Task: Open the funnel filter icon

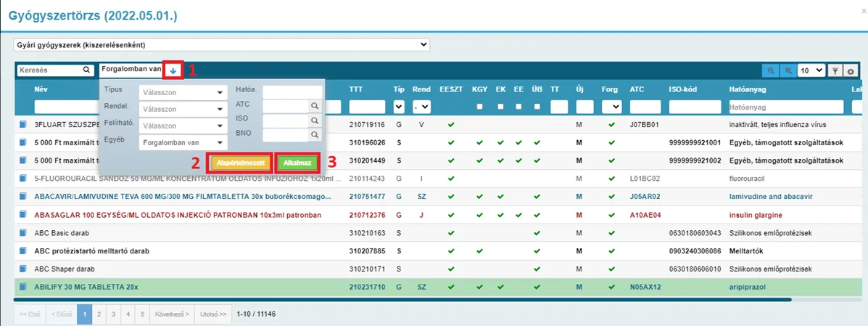Action: 835,71
